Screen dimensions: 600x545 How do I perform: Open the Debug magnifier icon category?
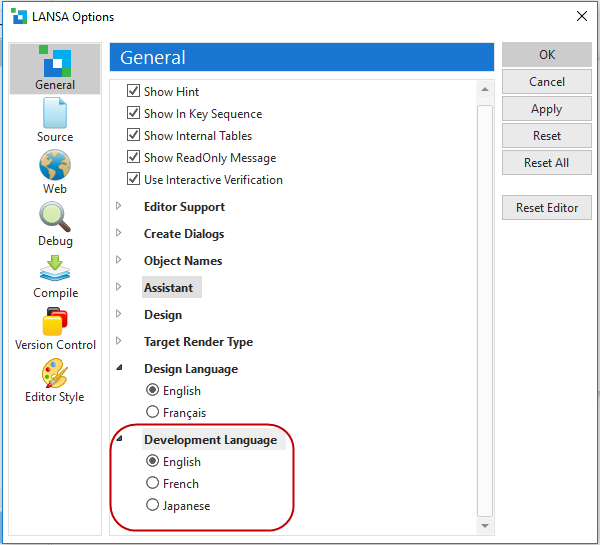pyautogui.click(x=55, y=218)
